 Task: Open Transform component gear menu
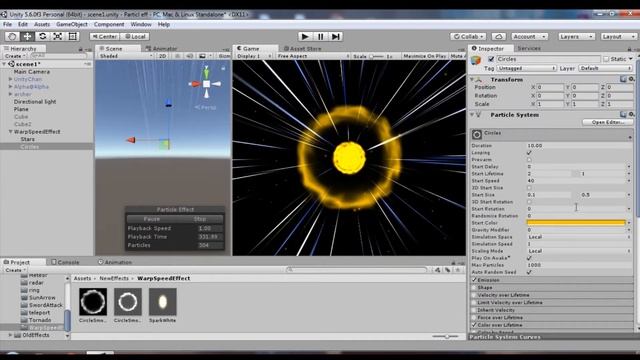click(631, 79)
